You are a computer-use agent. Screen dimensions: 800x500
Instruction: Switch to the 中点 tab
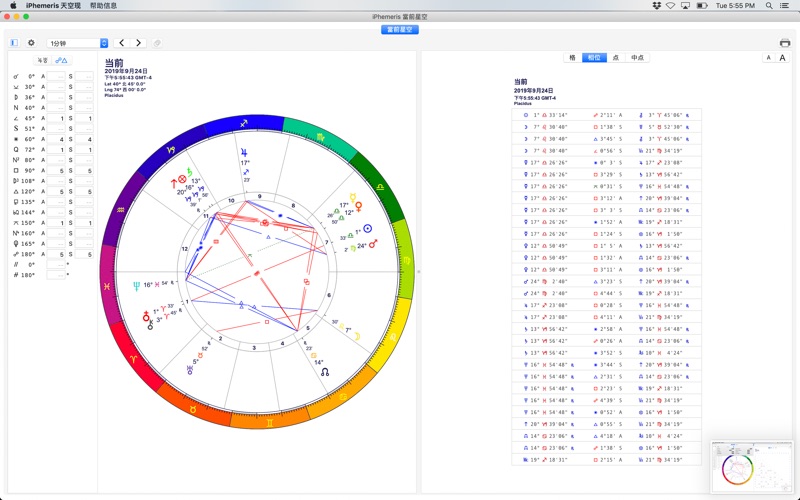click(x=637, y=58)
